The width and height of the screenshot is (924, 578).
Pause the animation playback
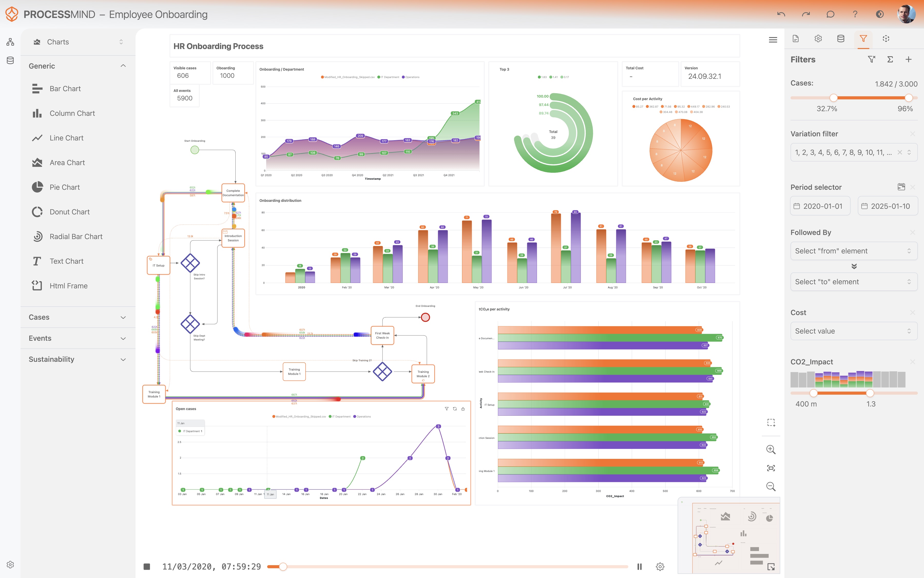[x=639, y=566]
